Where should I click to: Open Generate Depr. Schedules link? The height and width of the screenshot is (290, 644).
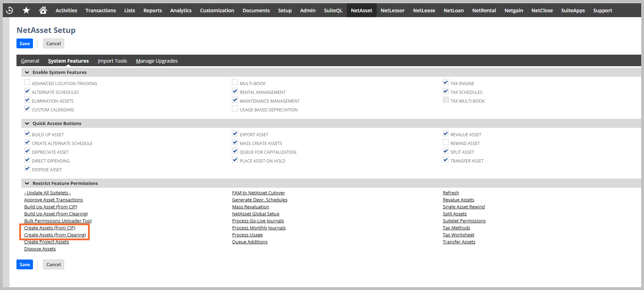[260, 200]
